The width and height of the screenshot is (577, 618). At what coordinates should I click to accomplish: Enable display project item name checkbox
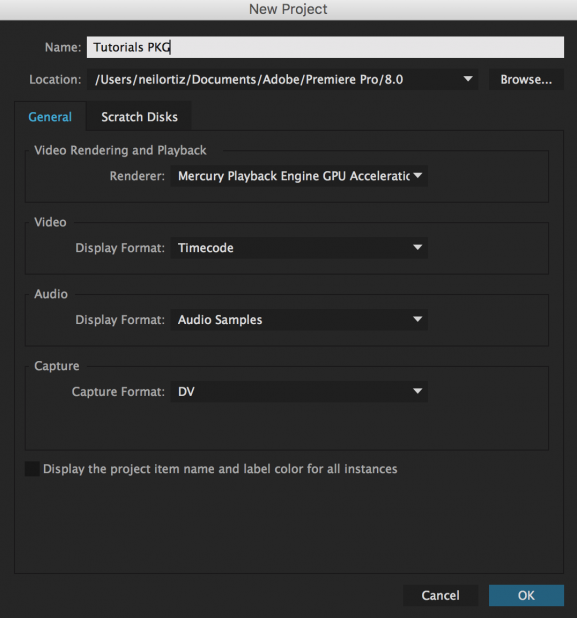(32, 469)
